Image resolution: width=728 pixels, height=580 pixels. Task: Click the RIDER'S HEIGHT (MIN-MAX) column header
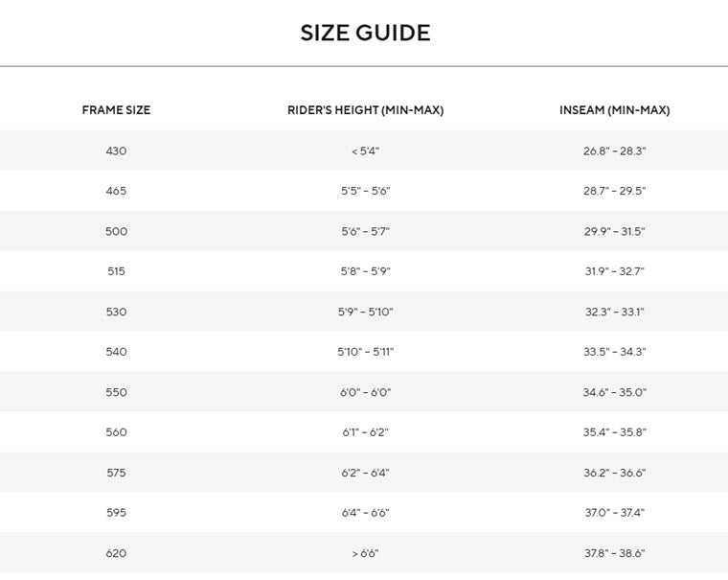[x=365, y=110]
